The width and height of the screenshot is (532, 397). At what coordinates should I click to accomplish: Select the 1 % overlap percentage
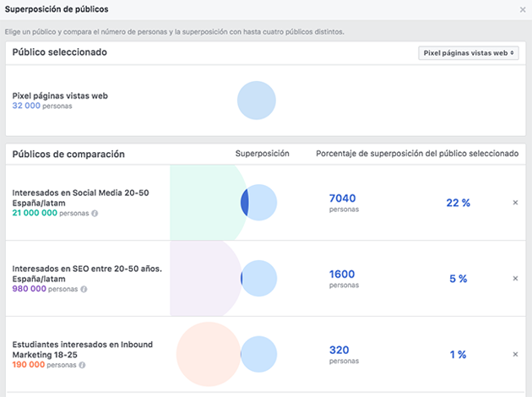[x=458, y=355]
